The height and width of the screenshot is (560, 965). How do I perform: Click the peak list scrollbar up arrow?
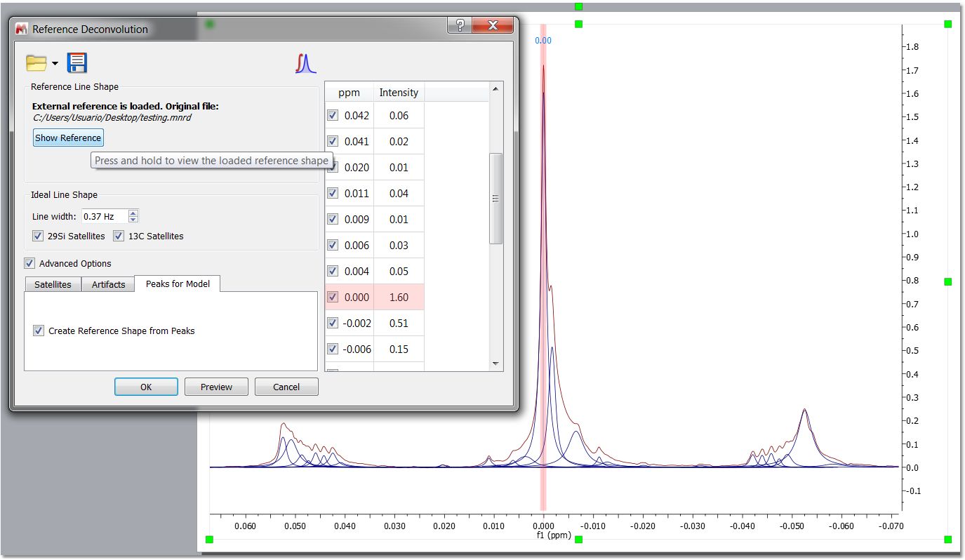point(495,89)
